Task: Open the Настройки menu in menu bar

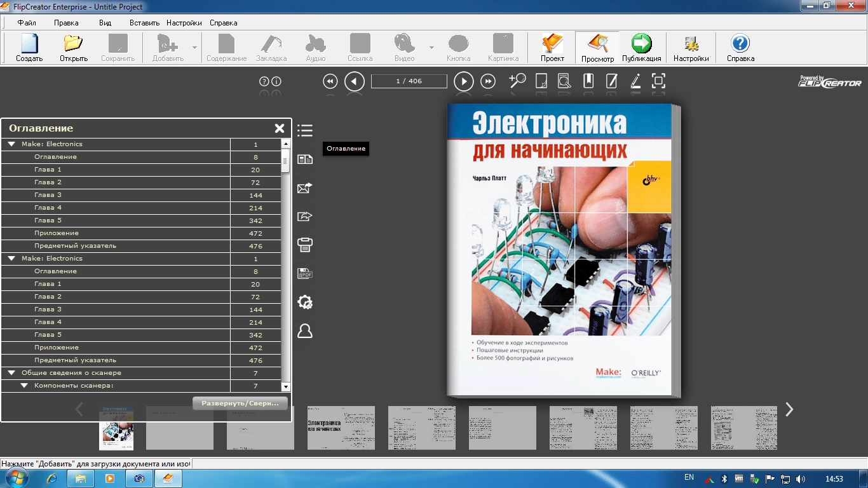Action: [184, 23]
